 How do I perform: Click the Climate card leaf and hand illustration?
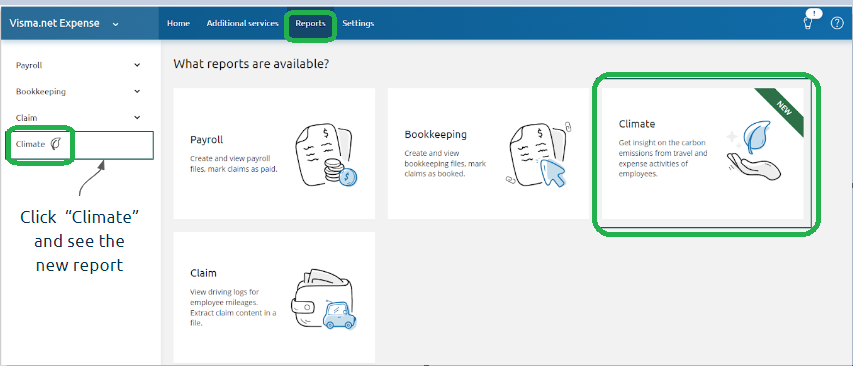pyautogui.click(x=754, y=151)
